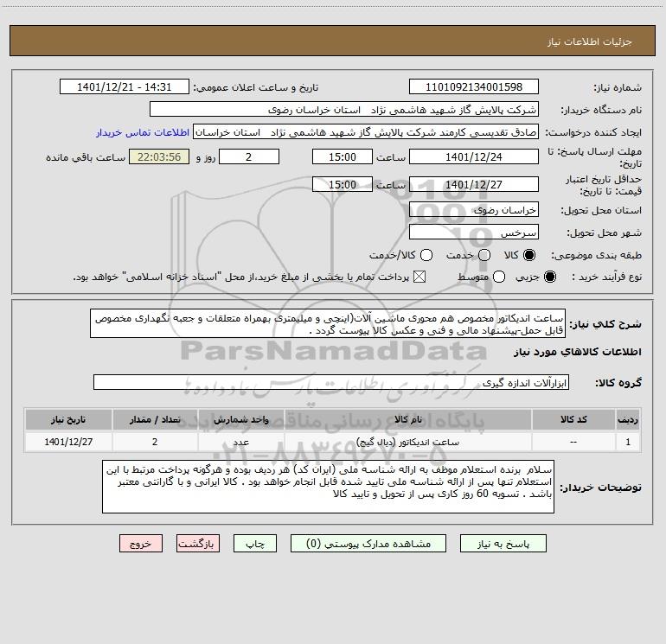Select the متوسط purchase type radio
The width and height of the screenshot is (666, 644).
(499, 277)
